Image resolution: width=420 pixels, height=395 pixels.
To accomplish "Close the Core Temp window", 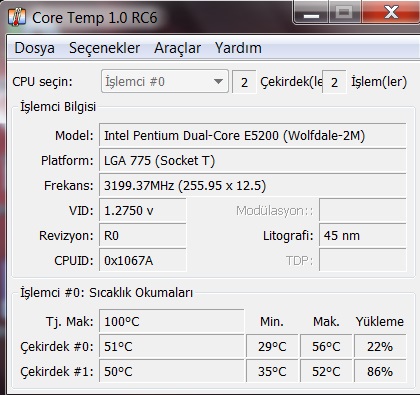I will point(391,13).
